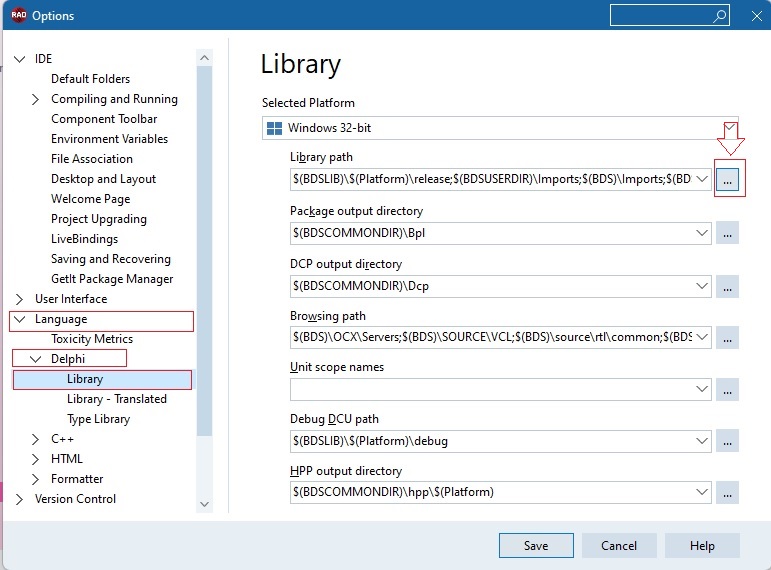Select Welcome Page option
Viewport: 771px width, 570px height.
(90, 199)
